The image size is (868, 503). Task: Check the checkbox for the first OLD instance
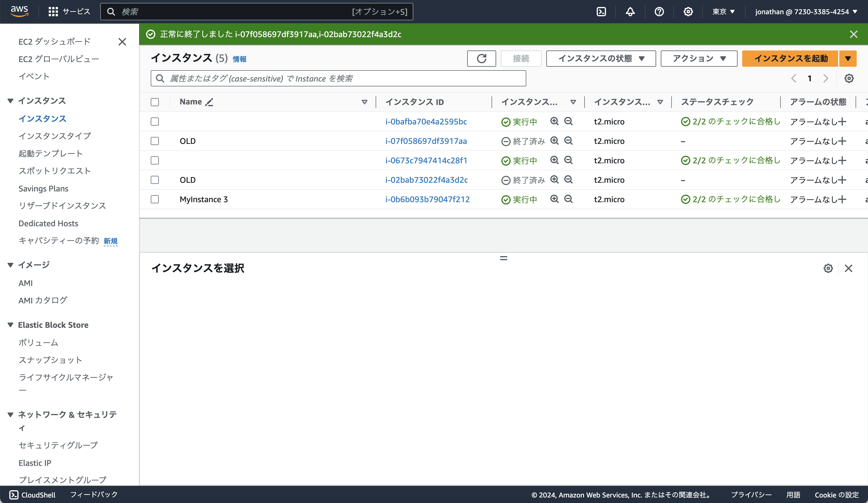coord(155,141)
